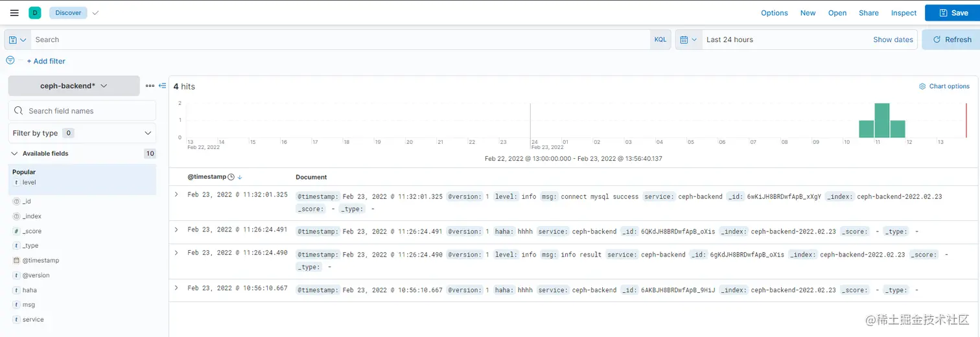This screenshot has width=980, height=337.
Task: Click the Refresh button
Action: (951, 40)
